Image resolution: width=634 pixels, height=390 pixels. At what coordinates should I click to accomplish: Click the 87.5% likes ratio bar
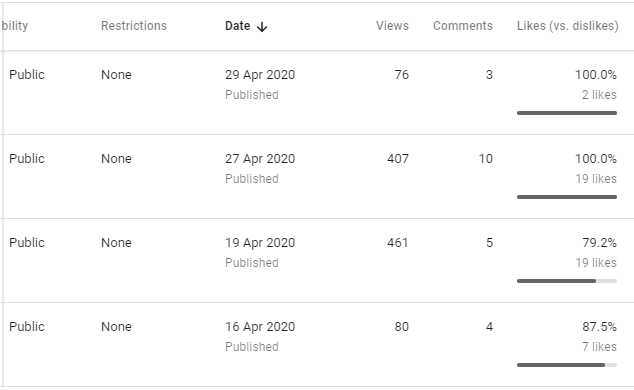pyautogui.click(x=567, y=365)
